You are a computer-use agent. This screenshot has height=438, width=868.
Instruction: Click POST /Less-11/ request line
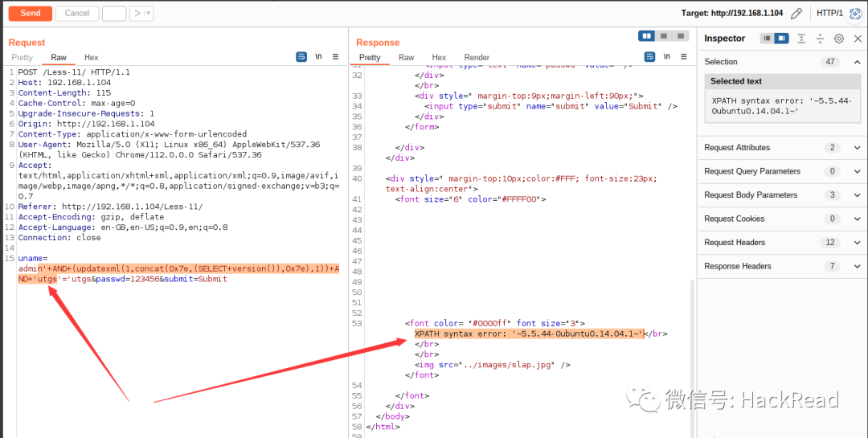point(74,72)
